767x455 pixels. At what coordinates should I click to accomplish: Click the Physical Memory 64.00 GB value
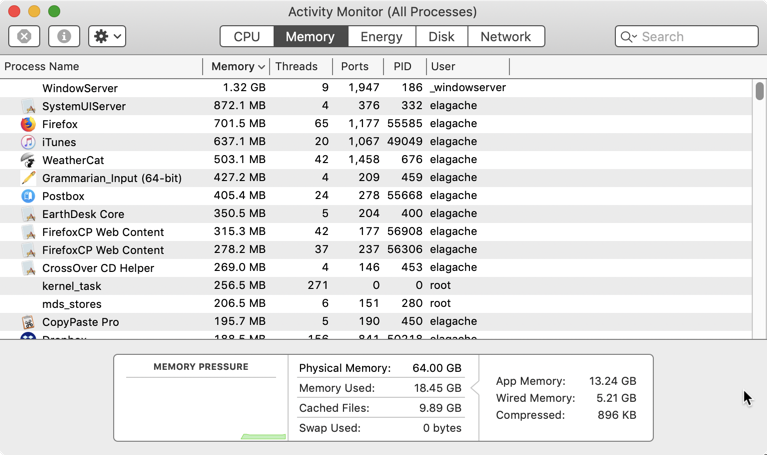[x=437, y=368]
